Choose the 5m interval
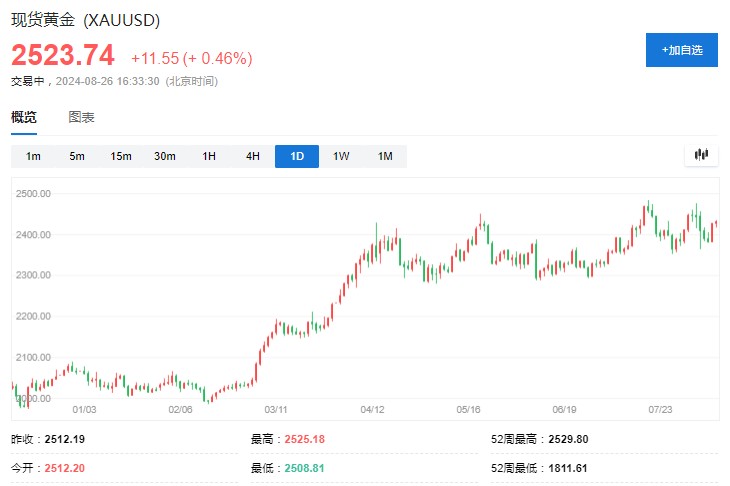This screenshot has width=730, height=486. point(77,156)
